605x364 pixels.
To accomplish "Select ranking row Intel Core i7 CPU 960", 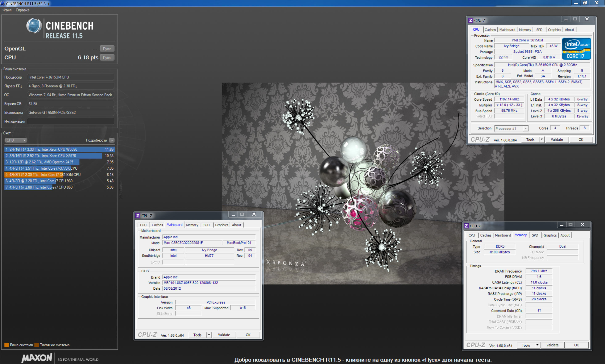I will tap(60, 181).
